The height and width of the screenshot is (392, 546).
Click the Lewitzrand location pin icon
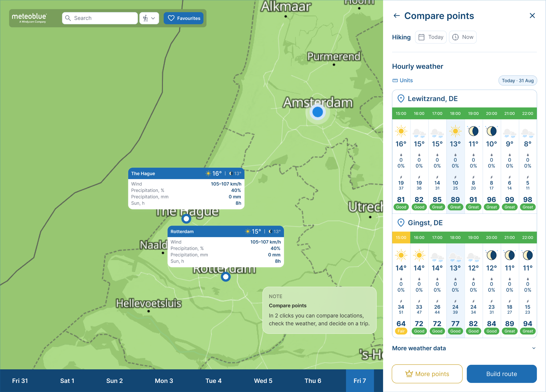pyautogui.click(x=401, y=99)
